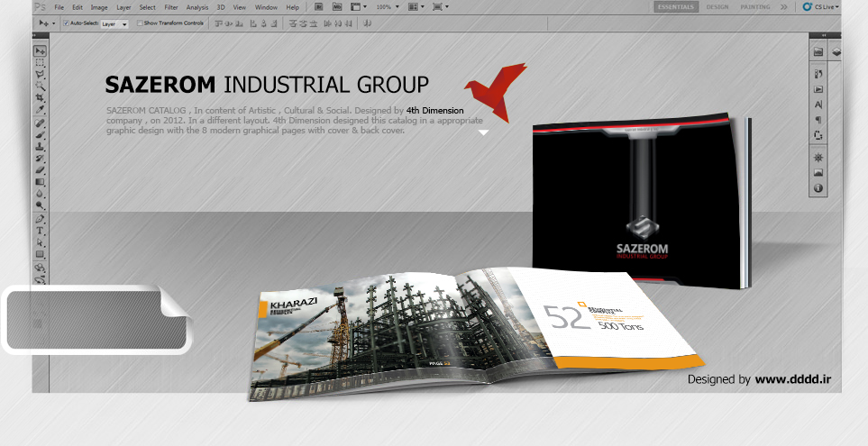Select the Pen tool

coord(40,219)
